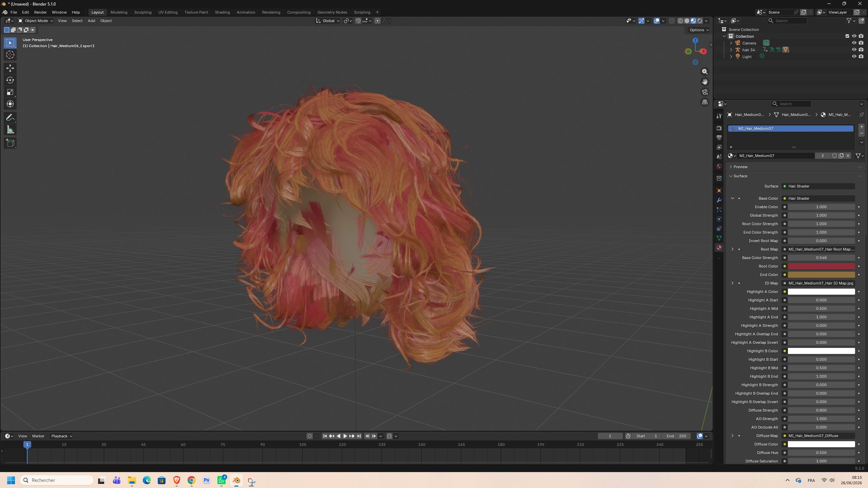The height and width of the screenshot is (488, 868).
Task: Hide Camera with its eye icon
Action: click(x=854, y=43)
